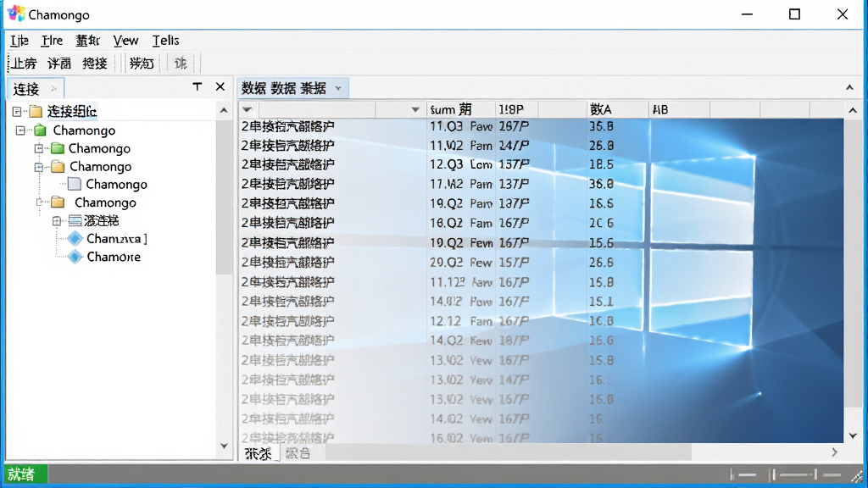Image resolution: width=868 pixels, height=488 pixels.
Task: Collapse the top-level Chamongo database node
Action: coord(20,130)
